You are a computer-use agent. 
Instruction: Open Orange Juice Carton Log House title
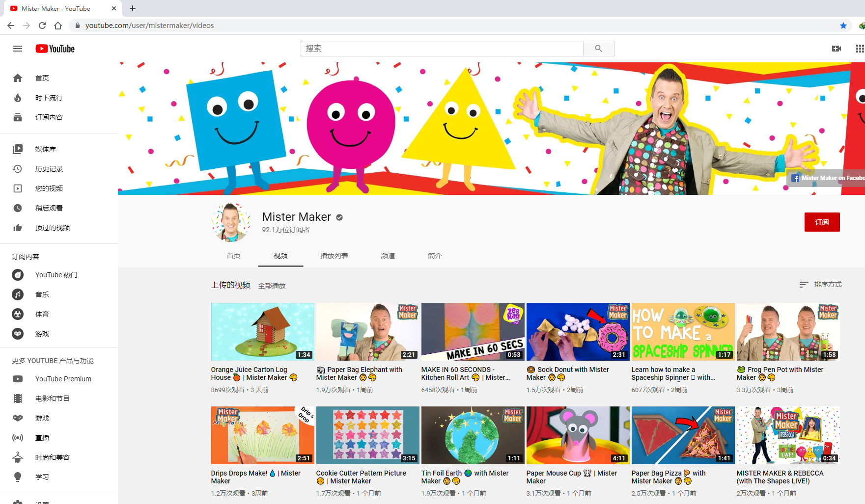pos(254,373)
